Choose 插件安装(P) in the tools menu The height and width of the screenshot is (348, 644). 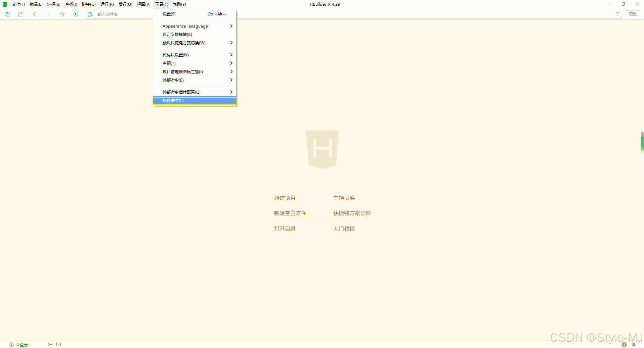195,101
